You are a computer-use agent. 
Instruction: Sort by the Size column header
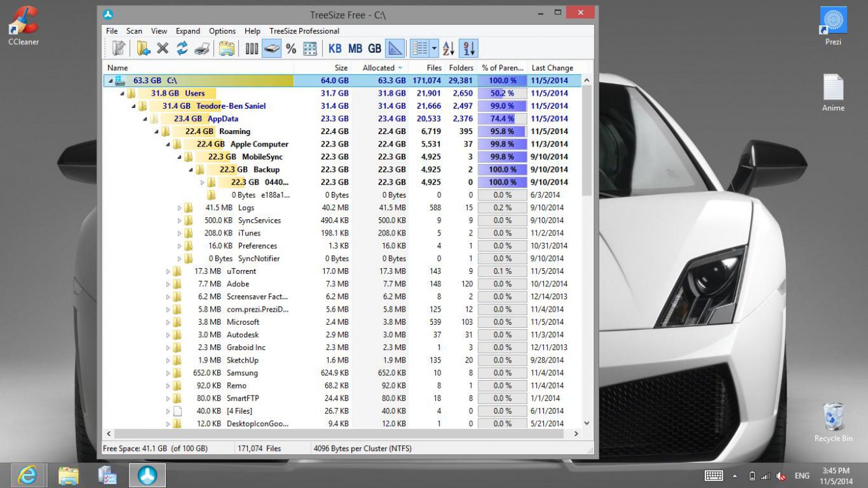point(323,68)
